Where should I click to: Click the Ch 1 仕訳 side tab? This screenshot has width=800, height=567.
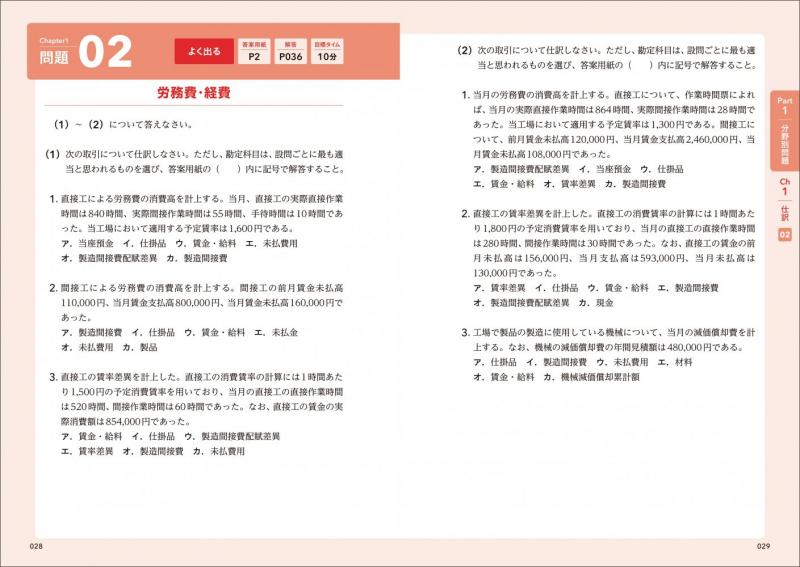coord(785,200)
